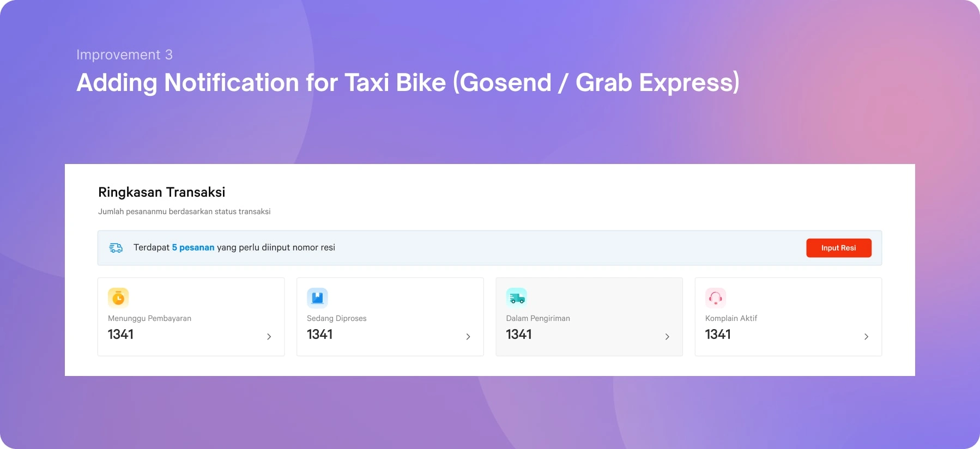Click the Ringkasan Transaksi heading
980x449 pixels.
click(x=161, y=192)
